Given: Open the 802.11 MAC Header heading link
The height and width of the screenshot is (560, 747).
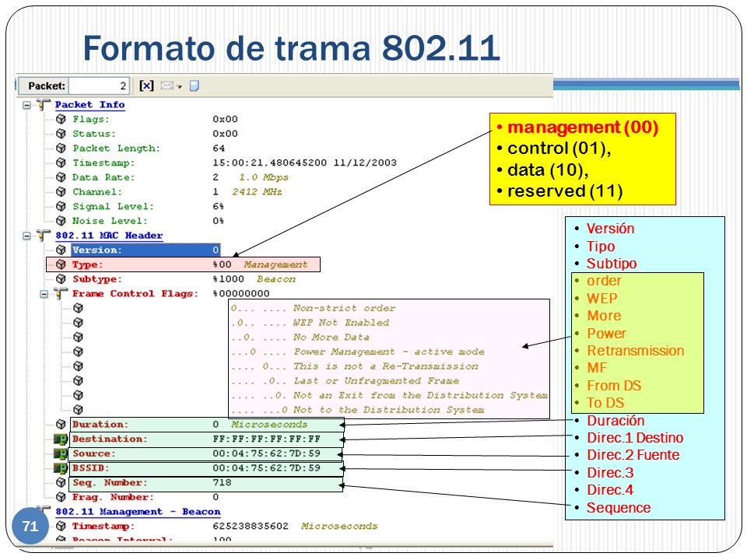Looking at the screenshot, I should (109, 236).
